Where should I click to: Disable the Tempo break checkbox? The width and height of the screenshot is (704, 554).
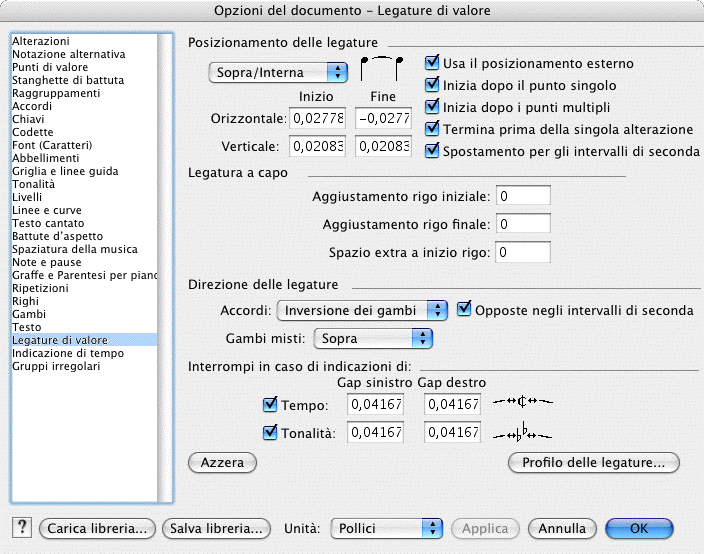[x=269, y=405]
